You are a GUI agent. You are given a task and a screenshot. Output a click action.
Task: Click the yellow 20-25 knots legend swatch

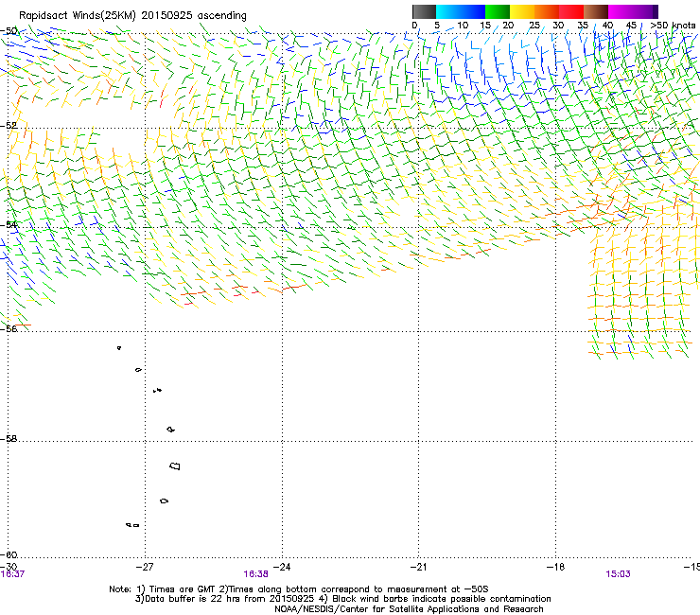pos(522,11)
